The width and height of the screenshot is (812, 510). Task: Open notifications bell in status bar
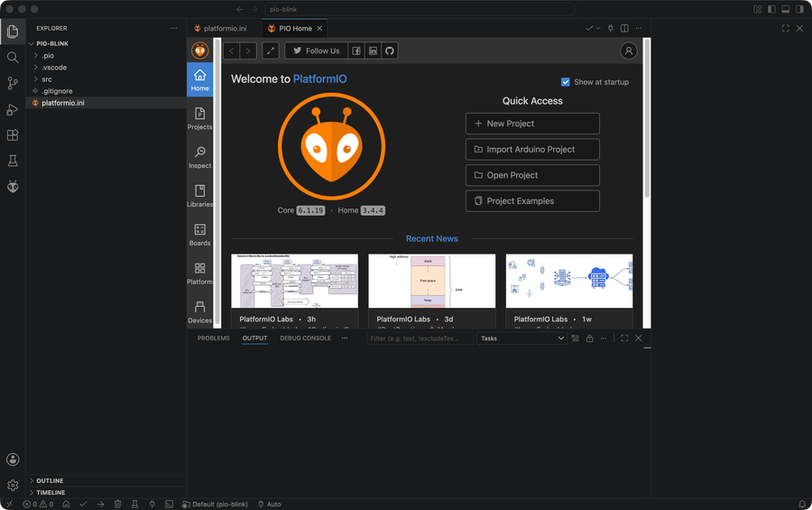[802, 505]
